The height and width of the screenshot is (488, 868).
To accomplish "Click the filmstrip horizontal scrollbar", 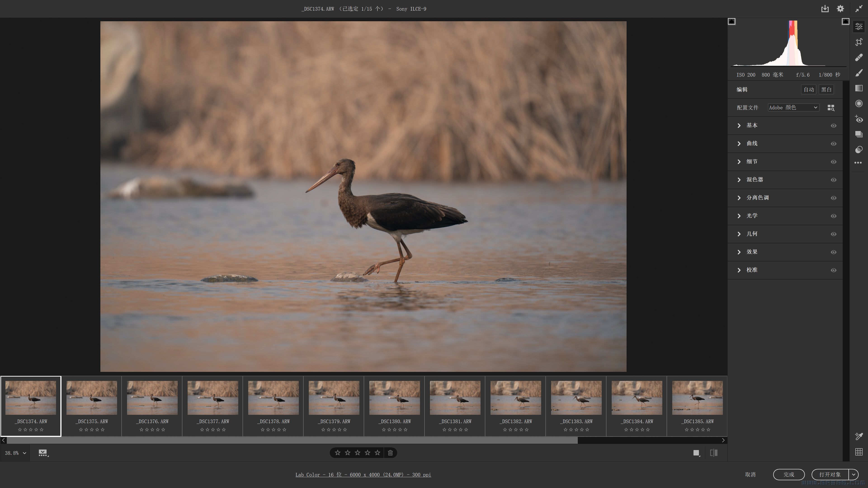I will coord(292,440).
